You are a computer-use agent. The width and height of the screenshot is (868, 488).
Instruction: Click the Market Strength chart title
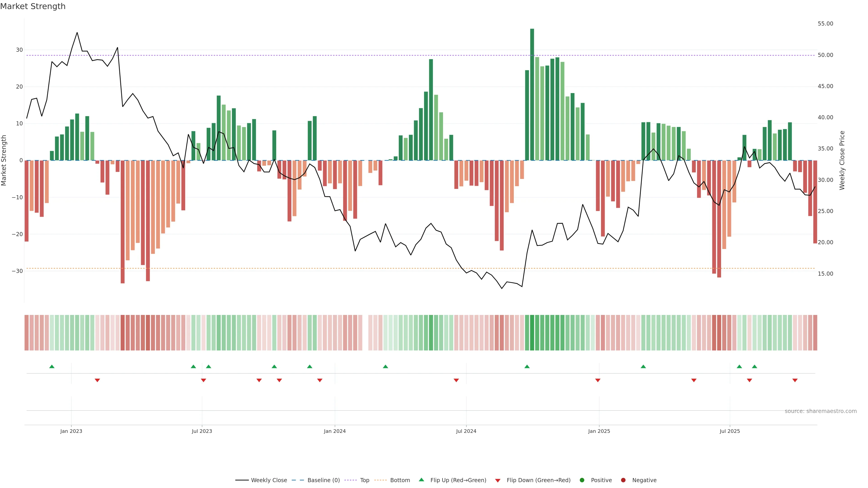point(33,6)
